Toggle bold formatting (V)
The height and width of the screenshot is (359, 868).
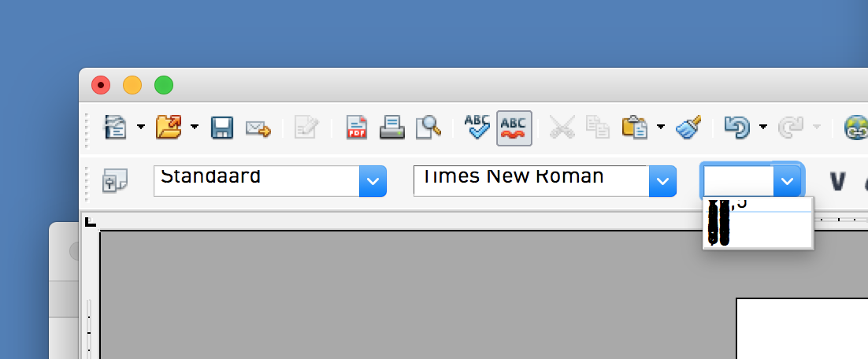837,182
